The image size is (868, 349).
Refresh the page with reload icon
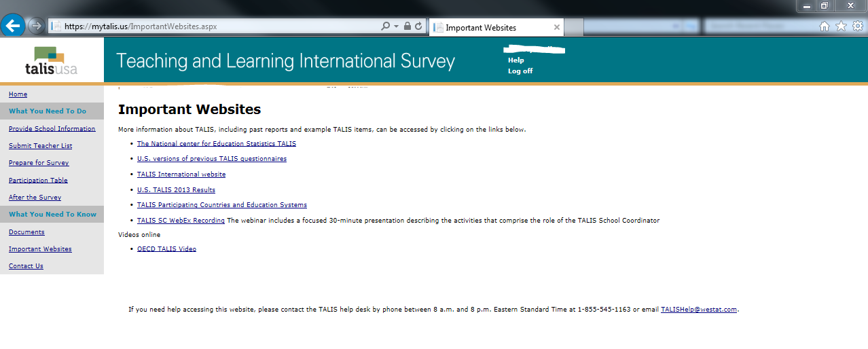coord(418,26)
